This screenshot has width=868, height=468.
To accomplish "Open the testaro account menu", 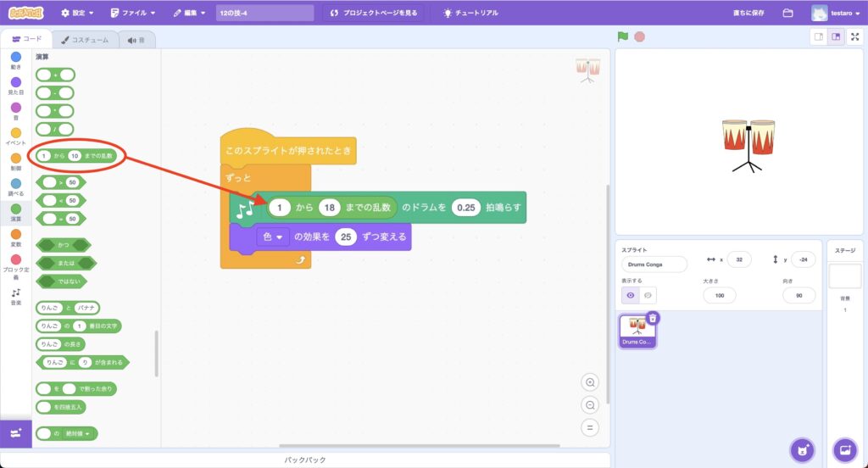I will point(836,13).
